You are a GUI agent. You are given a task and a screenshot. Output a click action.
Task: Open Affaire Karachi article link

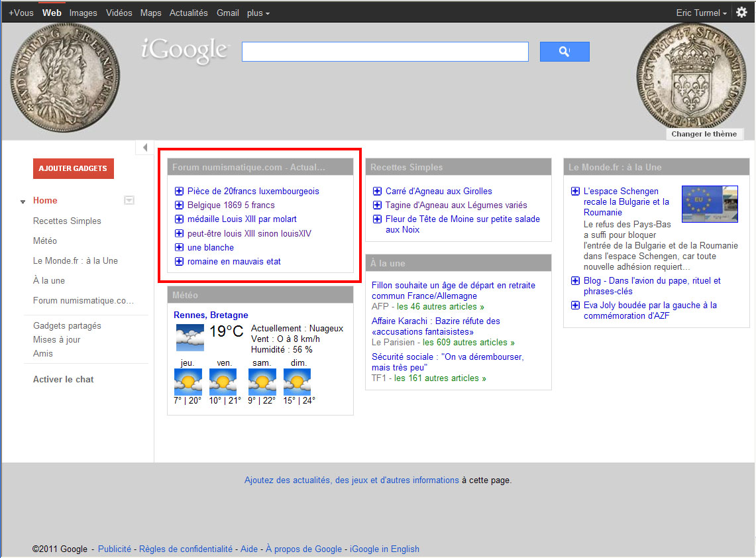(436, 326)
